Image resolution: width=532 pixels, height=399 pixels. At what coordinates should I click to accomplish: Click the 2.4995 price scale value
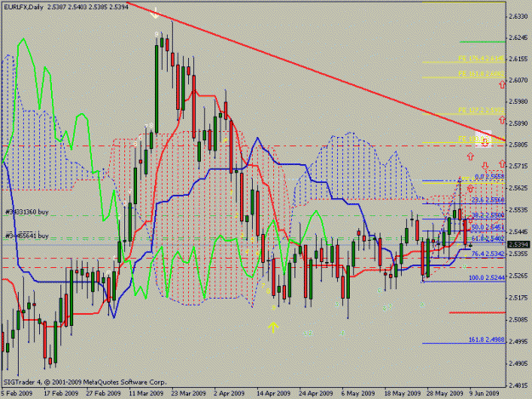click(x=519, y=341)
